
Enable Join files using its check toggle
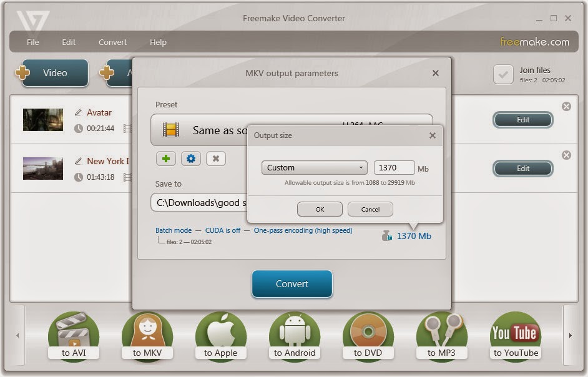pyautogui.click(x=503, y=74)
